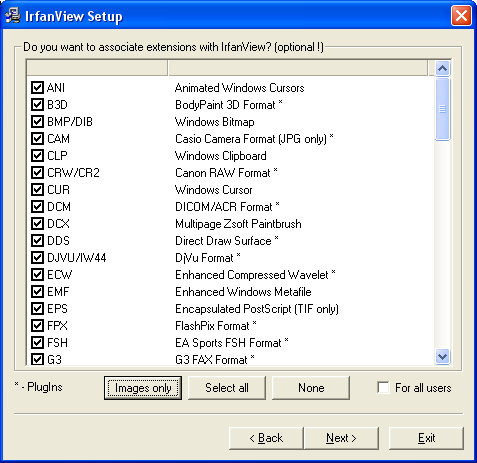Screen dimensions: 477x463
Task: Click the scrollbar track below the thumb
Action: click(x=443, y=245)
